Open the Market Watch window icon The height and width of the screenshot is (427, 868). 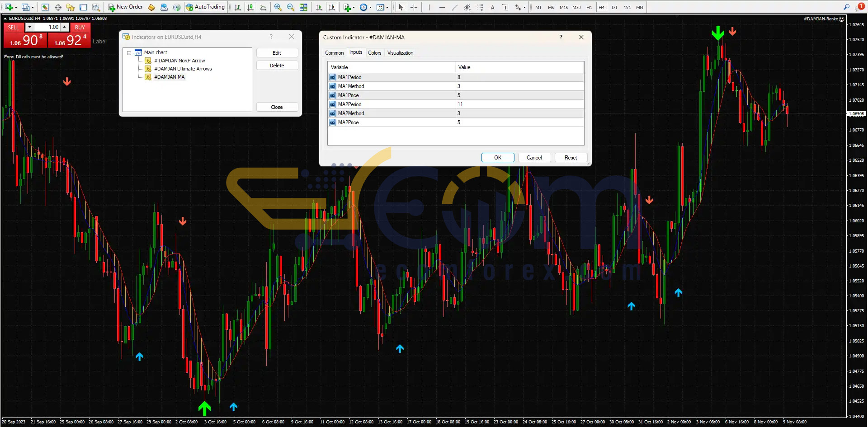click(x=45, y=7)
